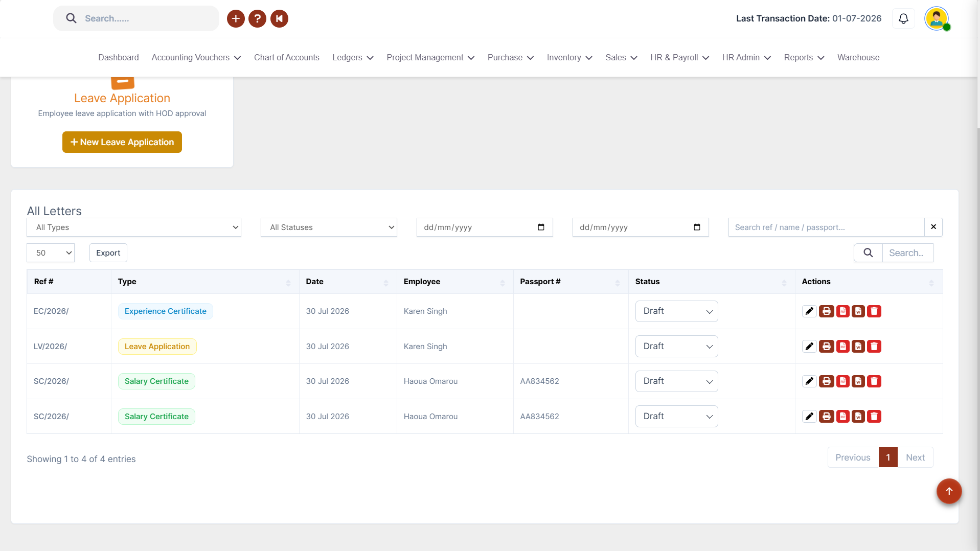Click the red plus quick-add icon
This screenshot has width=980, height=551.
236,19
